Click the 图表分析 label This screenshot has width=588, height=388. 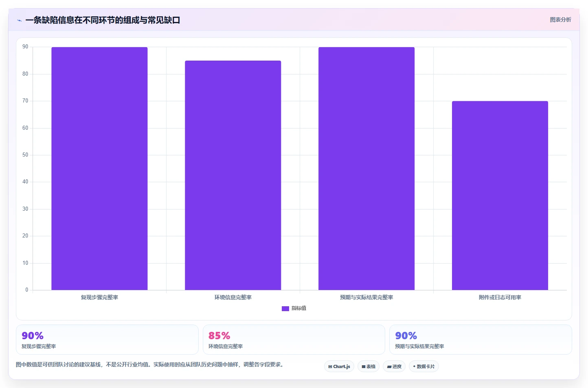(x=560, y=20)
